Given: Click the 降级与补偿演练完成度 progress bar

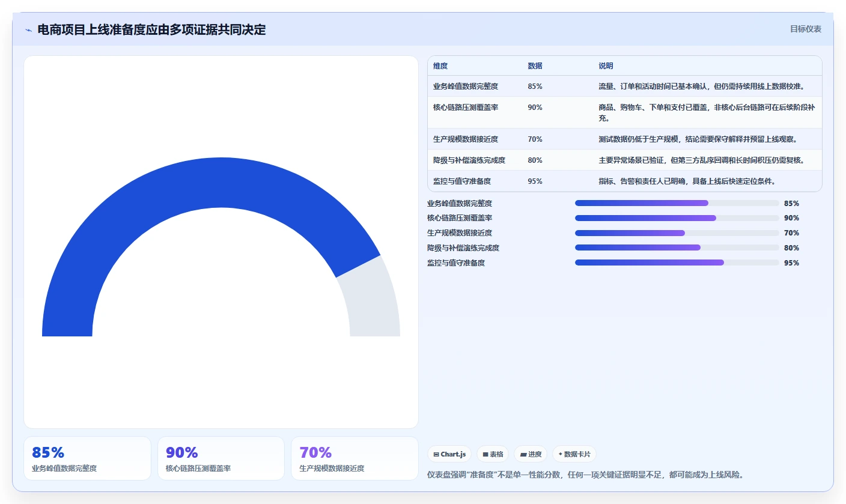Looking at the screenshot, I should pos(677,247).
